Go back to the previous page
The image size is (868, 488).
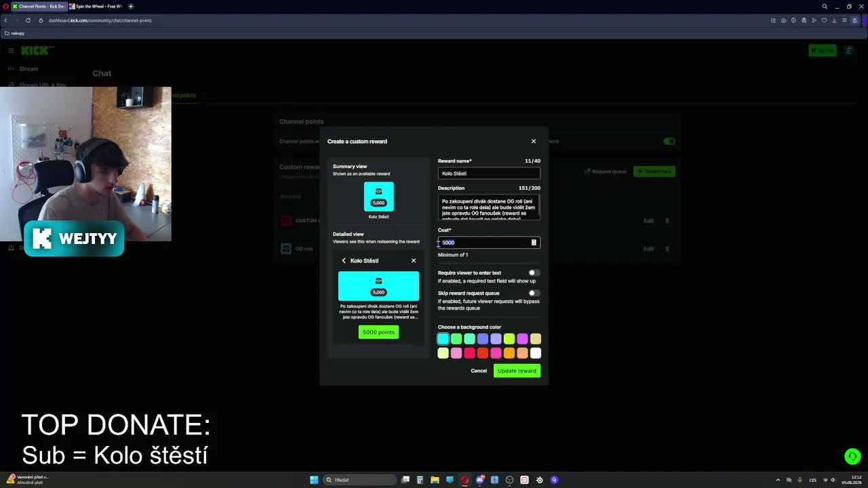6,20
